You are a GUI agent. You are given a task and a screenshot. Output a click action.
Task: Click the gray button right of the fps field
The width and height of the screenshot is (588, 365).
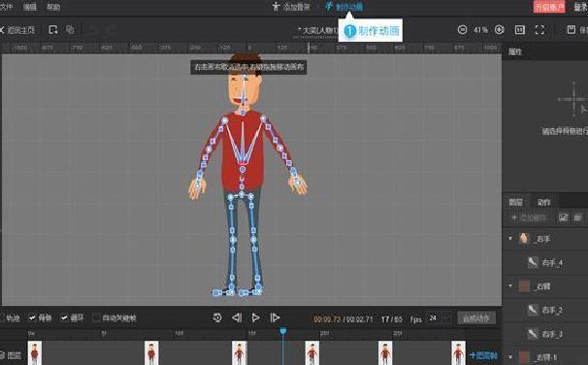tap(476, 318)
